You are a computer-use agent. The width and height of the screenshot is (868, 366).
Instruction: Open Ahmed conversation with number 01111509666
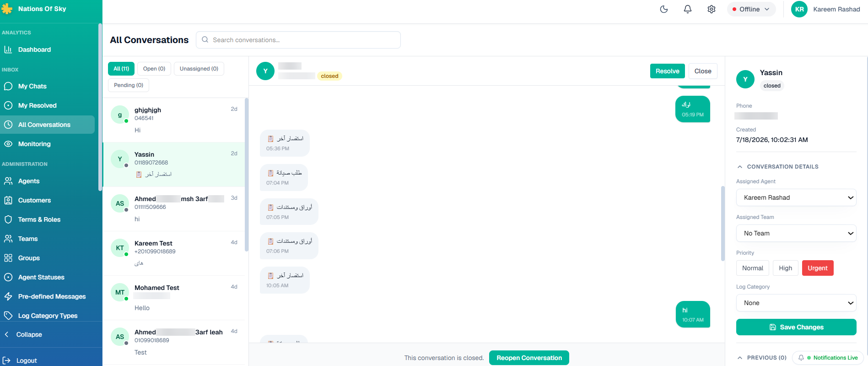174,209
